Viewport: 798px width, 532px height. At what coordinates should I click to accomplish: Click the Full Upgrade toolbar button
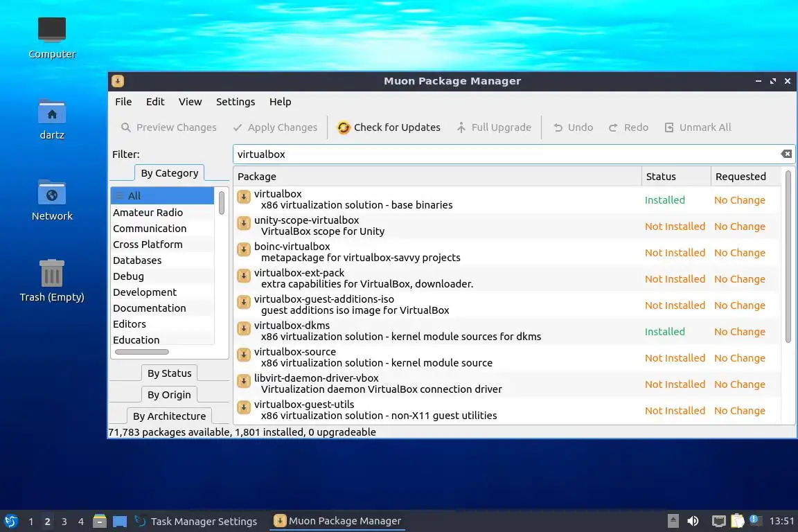(x=494, y=127)
